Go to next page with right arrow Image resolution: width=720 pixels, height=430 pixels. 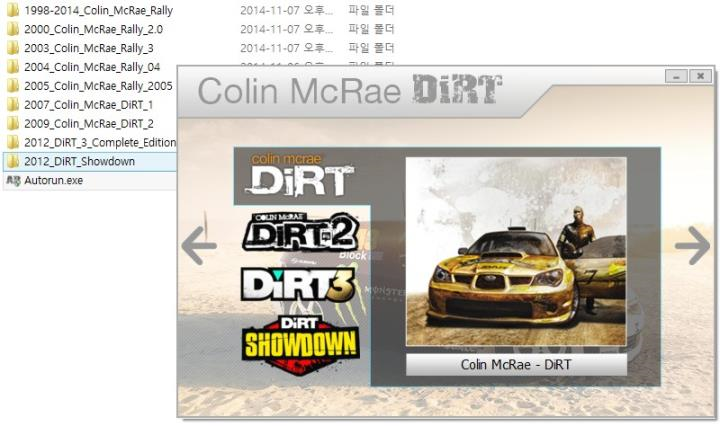tap(692, 245)
